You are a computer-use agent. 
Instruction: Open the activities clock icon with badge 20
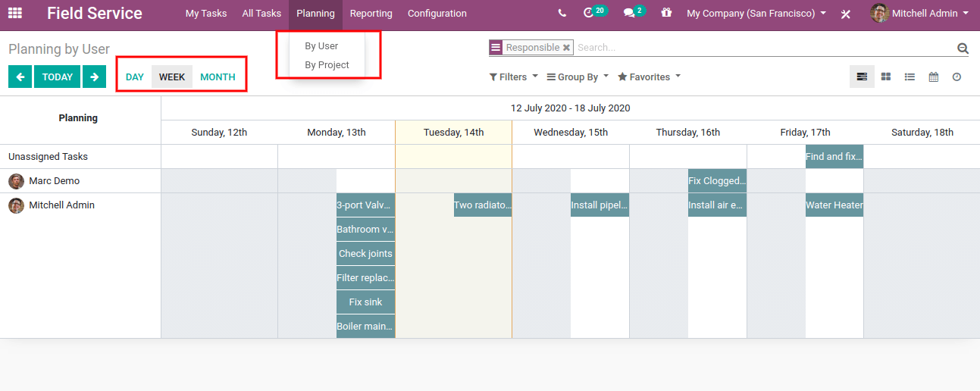pos(590,13)
